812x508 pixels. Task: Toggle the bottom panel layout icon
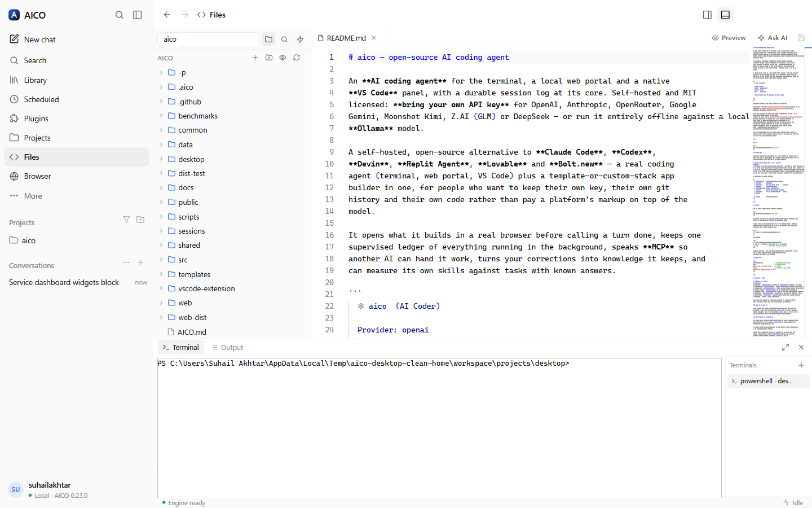pyautogui.click(x=725, y=15)
